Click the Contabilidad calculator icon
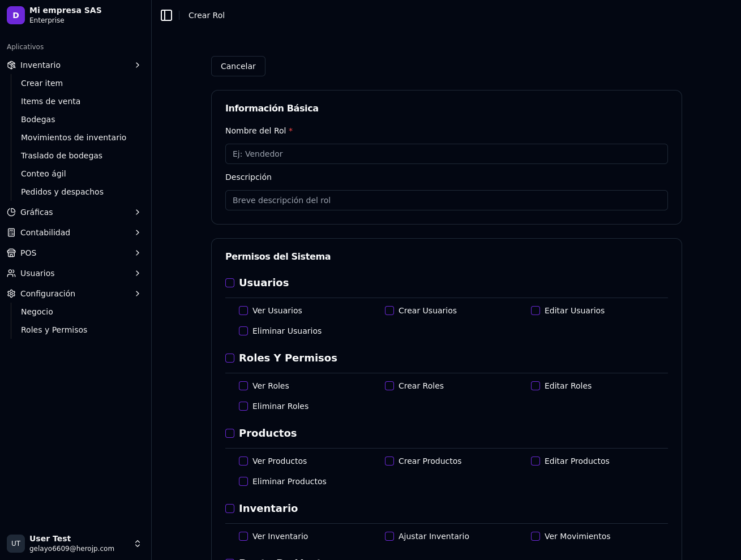Image resolution: width=741 pixels, height=560 pixels. coord(11,232)
